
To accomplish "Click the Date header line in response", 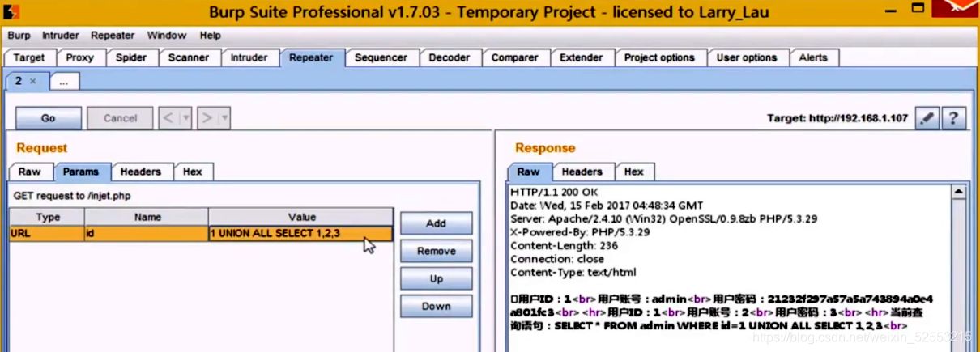I will click(607, 205).
